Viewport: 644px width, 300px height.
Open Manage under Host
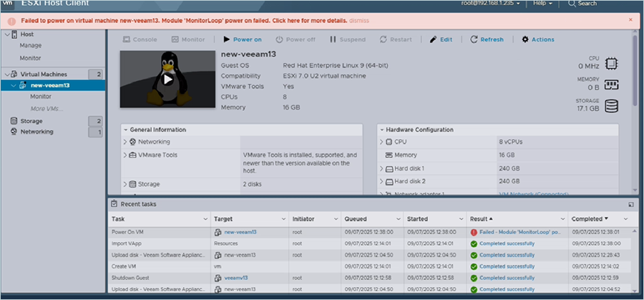pyautogui.click(x=30, y=46)
